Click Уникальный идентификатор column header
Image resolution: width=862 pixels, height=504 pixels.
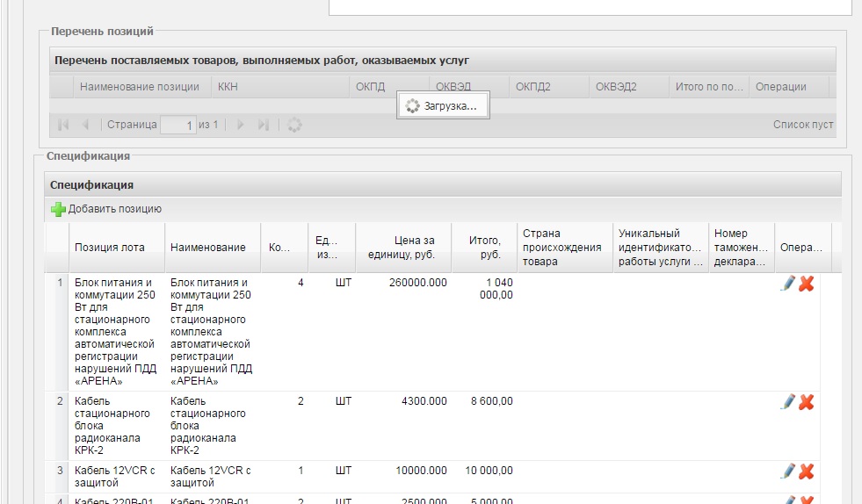661,248
